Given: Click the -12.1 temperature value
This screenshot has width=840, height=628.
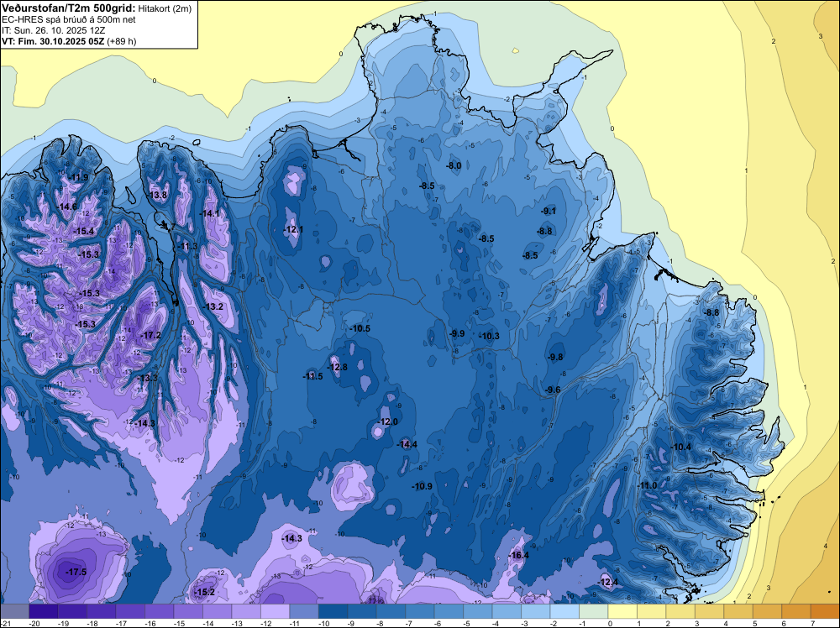Looking at the screenshot, I should [x=293, y=230].
